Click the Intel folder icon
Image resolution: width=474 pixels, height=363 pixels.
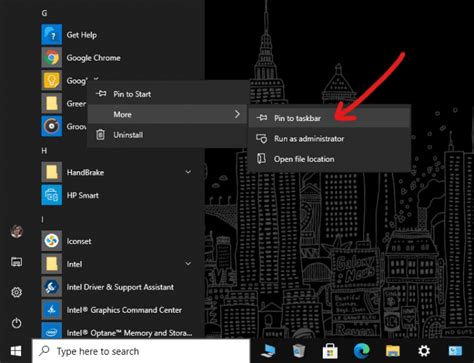coord(52,264)
